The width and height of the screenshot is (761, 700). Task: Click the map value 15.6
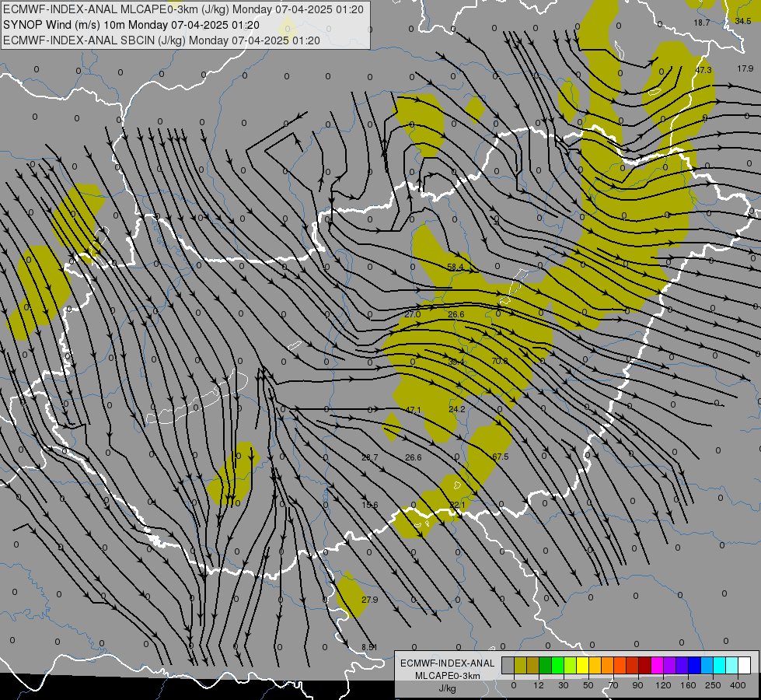[370, 506]
